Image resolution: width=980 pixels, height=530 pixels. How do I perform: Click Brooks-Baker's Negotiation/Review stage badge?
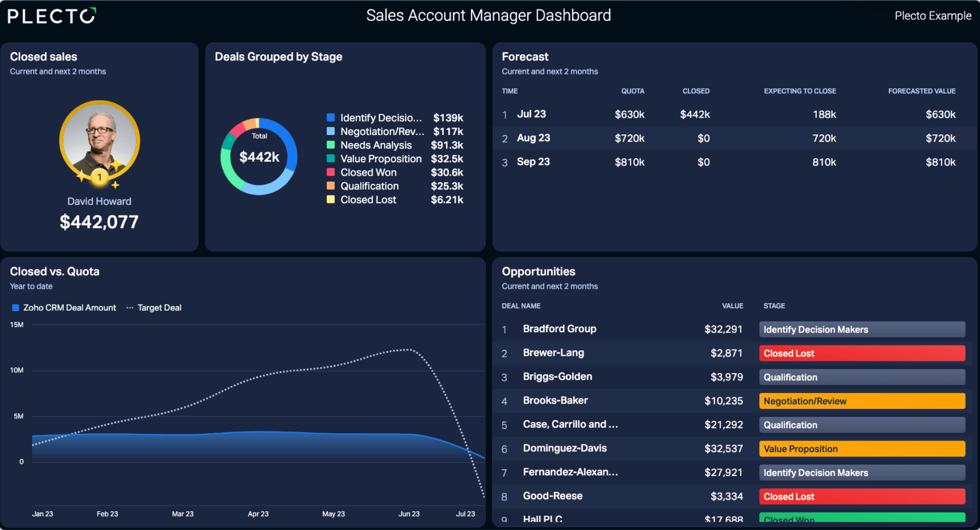[x=862, y=401]
